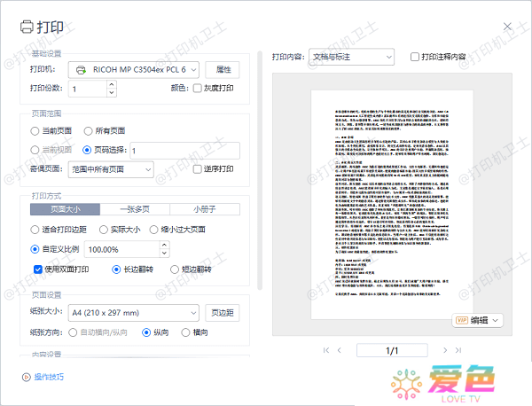Open the VIP 编辑 edit dropdown

[x=477, y=320]
